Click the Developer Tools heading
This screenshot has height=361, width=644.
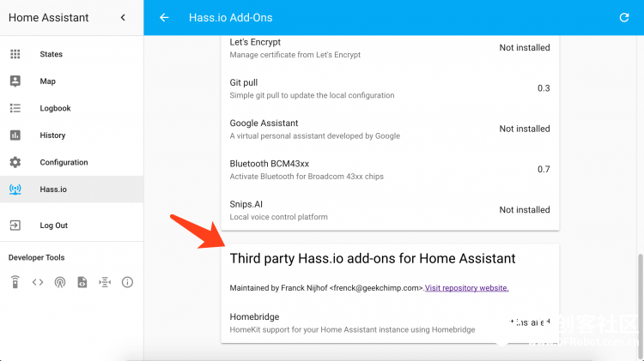click(x=37, y=257)
